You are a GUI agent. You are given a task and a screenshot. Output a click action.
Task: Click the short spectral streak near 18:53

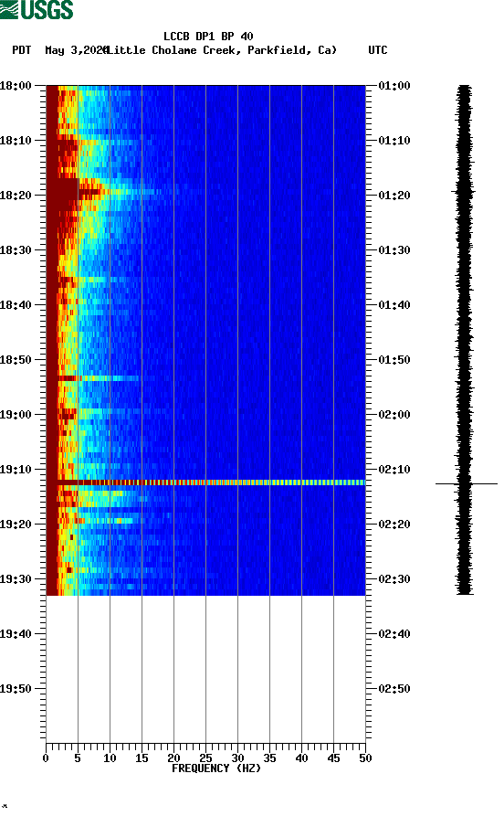[99, 378]
